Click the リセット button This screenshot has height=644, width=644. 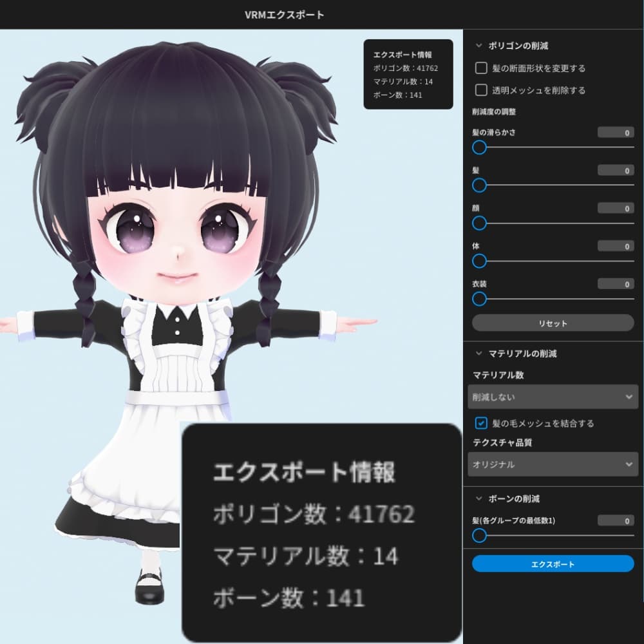click(553, 323)
